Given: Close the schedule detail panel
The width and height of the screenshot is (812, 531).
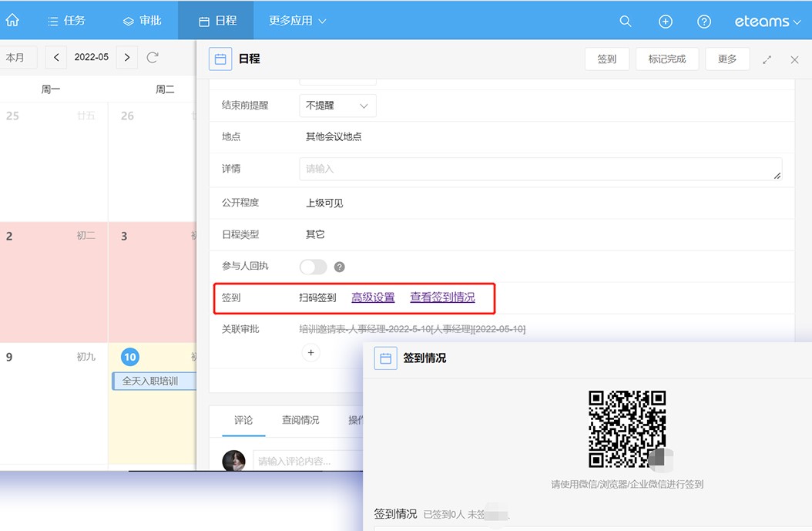Looking at the screenshot, I should pyautogui.click(x=794, y=59).
